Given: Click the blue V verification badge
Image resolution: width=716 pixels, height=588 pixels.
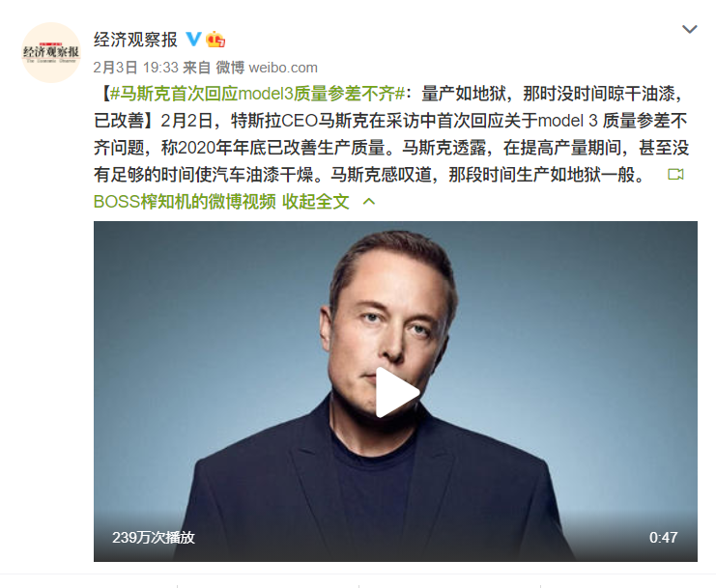Looking at the screenshot, I should [x=193, y=40].
